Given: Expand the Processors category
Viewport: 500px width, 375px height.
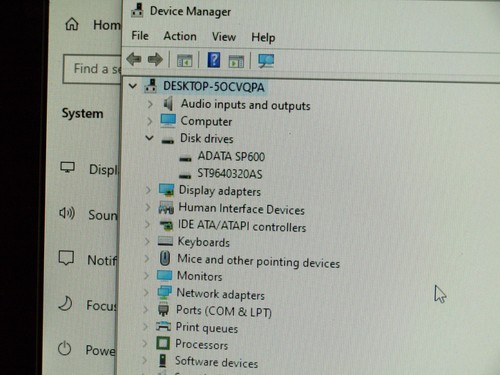Looking at the screenshot, I should pos(145,343).
